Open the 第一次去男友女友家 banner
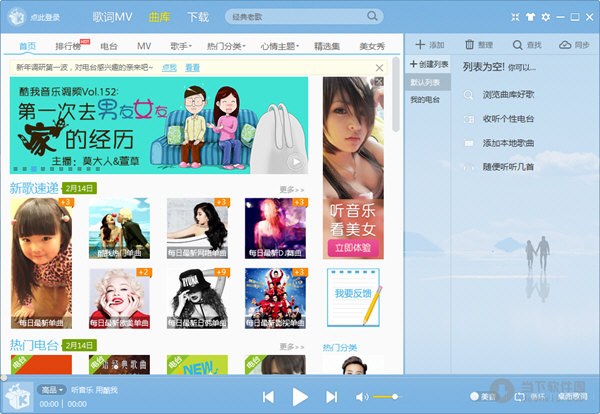Viewport: 600px width, 414px height. [x=159, y=125]
